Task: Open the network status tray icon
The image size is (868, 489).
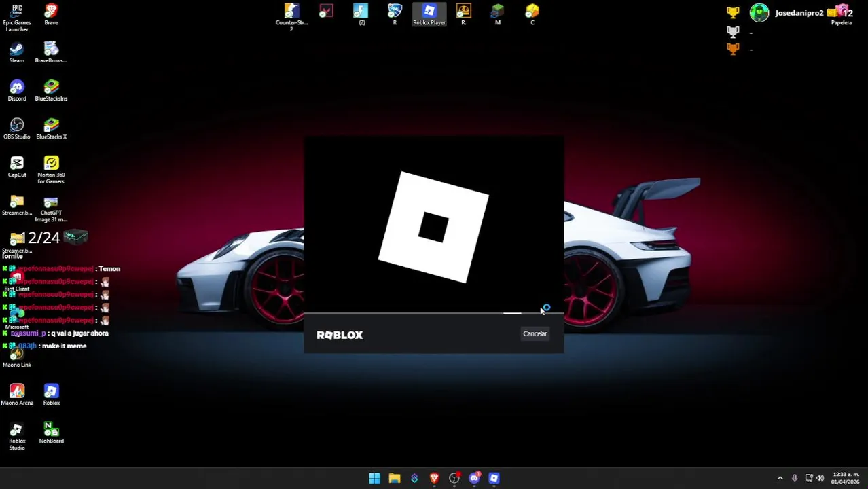Action: [808, 478]
